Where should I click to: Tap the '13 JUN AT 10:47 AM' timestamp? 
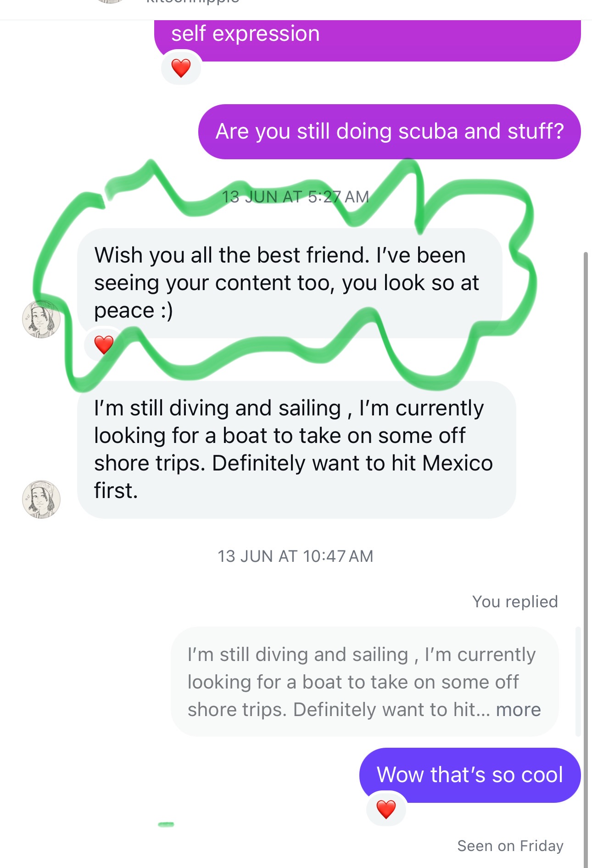click(295, 556)
